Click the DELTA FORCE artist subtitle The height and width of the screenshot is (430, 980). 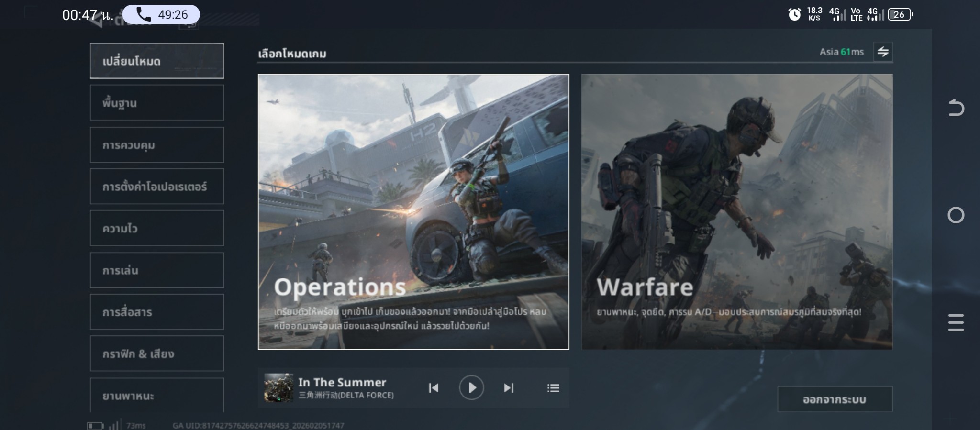pos(346,395)
